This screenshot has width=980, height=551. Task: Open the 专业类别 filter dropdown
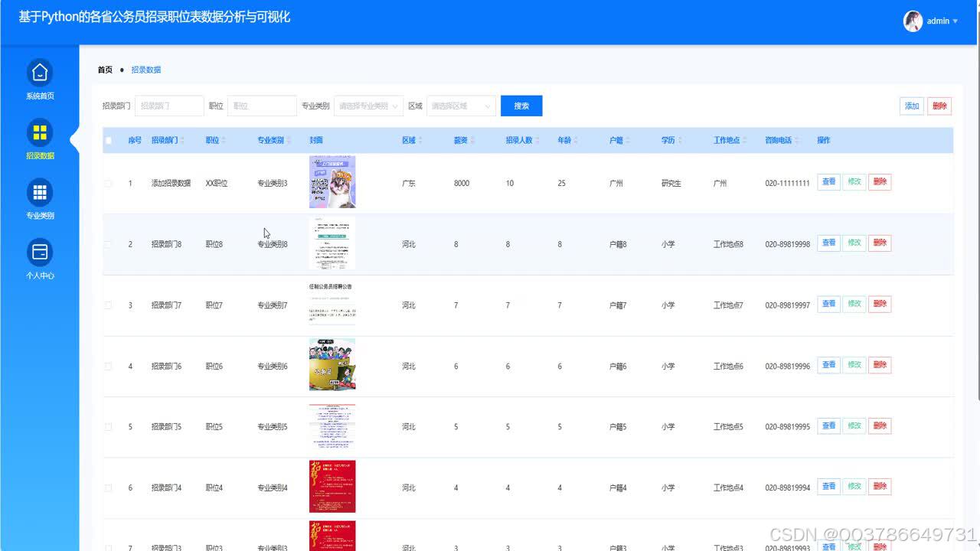point(368,106)
